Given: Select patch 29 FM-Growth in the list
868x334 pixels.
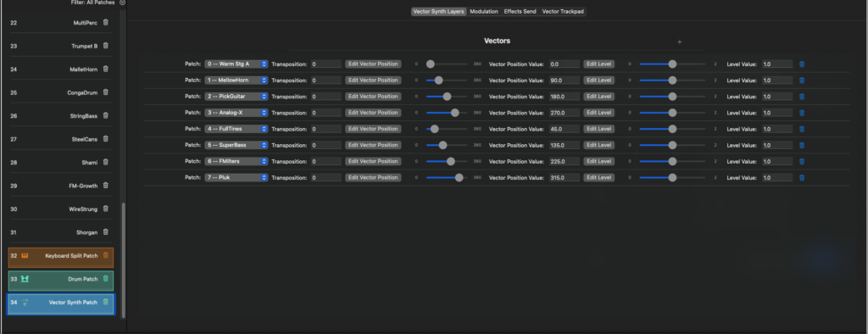Looking at the screenshot, I should pos(60,186).
